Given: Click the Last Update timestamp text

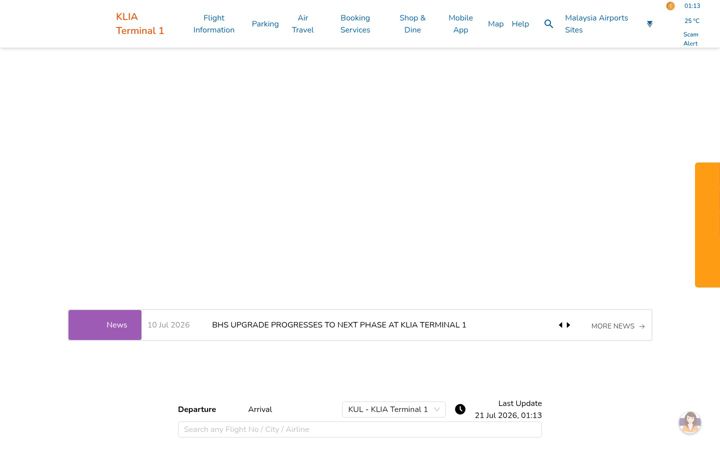Looking at the screenshot, I should pyautogui.click(x=508, y=410).
